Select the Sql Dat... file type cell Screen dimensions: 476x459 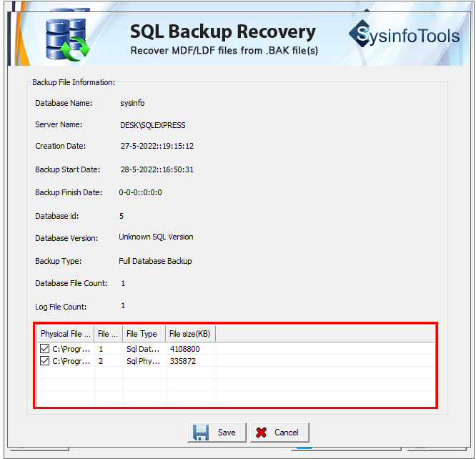pos(143,349)
